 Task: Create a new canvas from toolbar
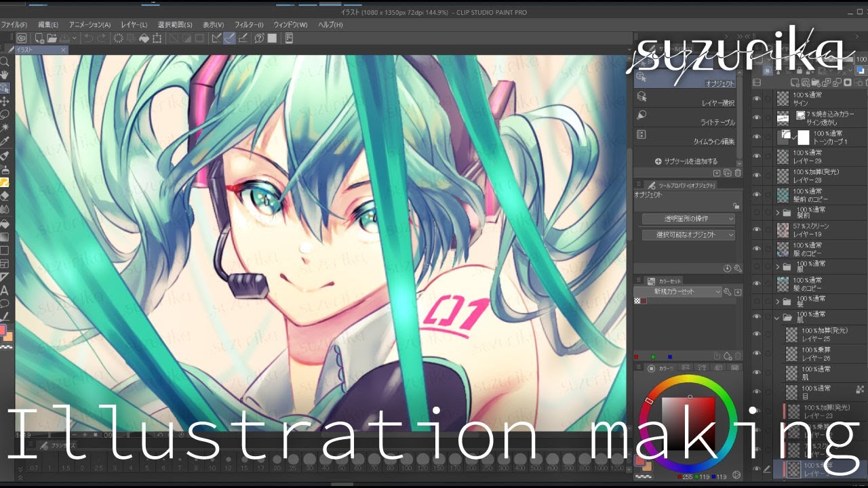point(39,39)
